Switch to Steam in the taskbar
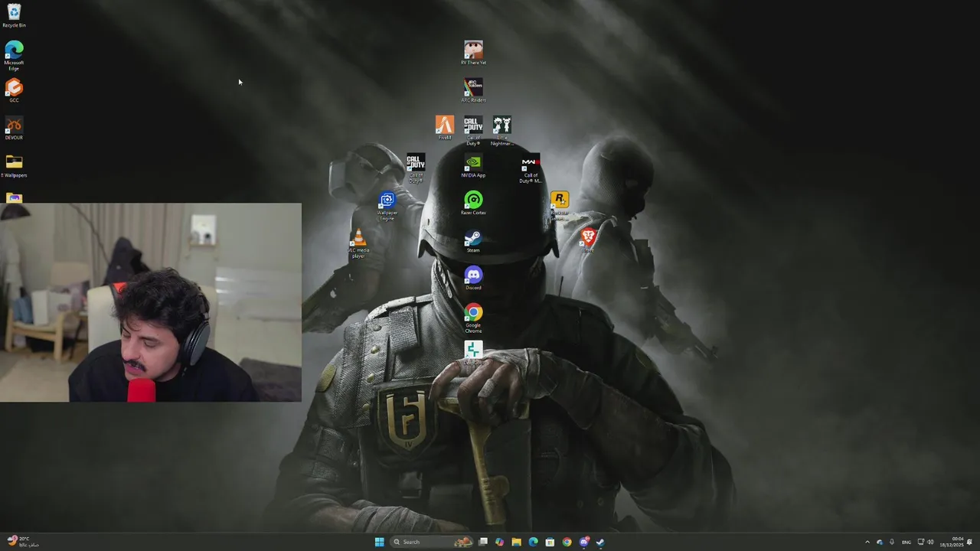 click(600, 542)
